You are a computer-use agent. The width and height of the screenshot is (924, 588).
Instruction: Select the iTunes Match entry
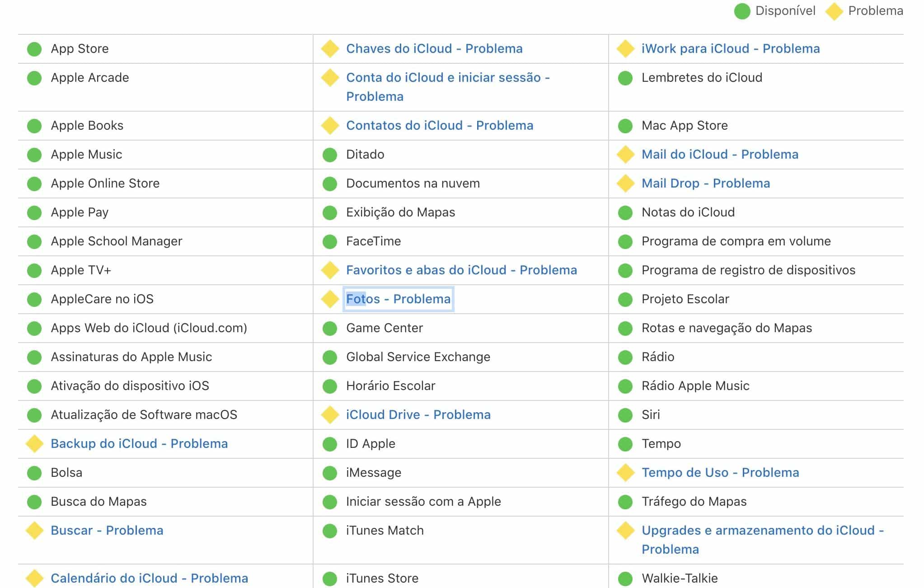click(x=385, y=531)
